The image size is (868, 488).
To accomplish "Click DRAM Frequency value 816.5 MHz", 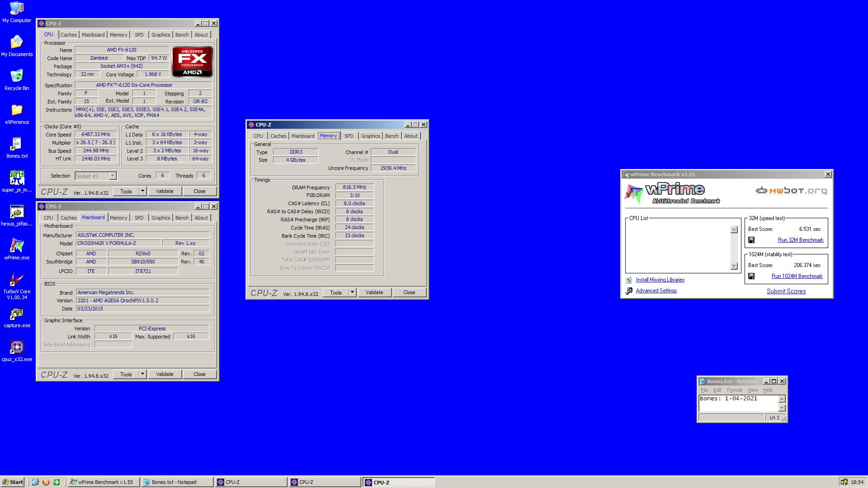I will coord(354,187).
